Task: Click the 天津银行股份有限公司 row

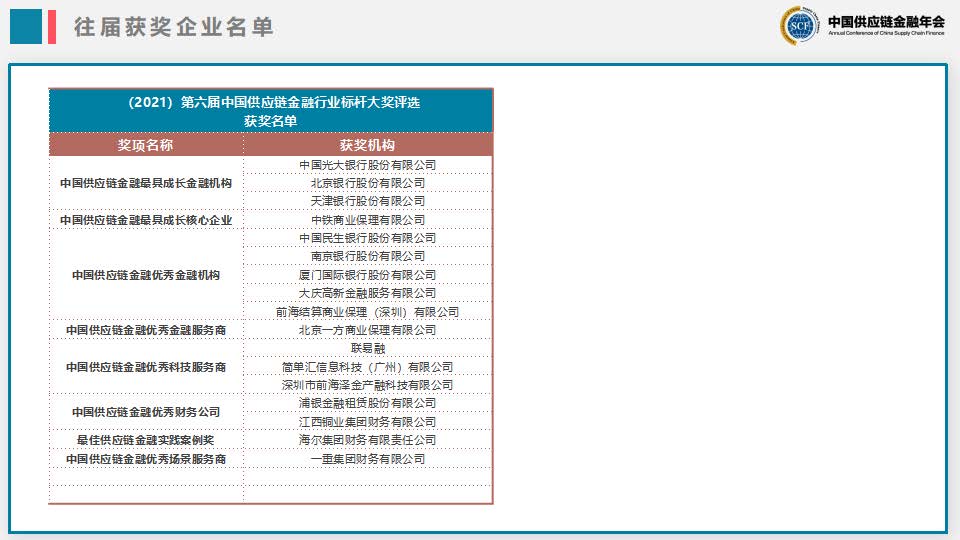Action: click(x=367, y=201)
